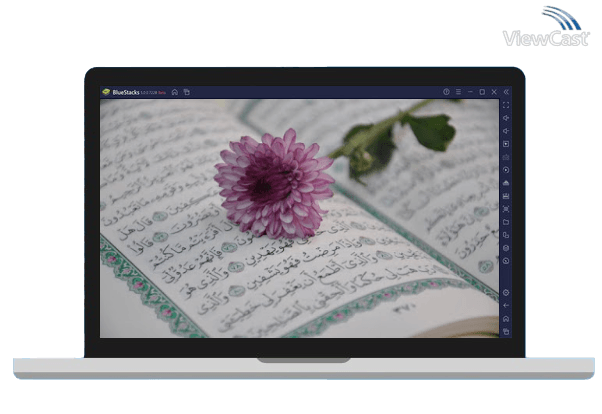Take a screenshot with sidebar capture icon

tap(506, 209)
